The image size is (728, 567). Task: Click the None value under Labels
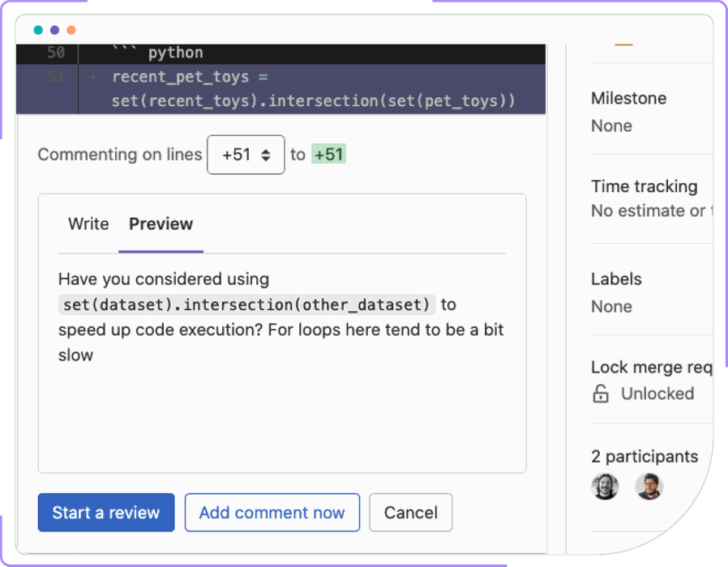[x=611, y=307]
